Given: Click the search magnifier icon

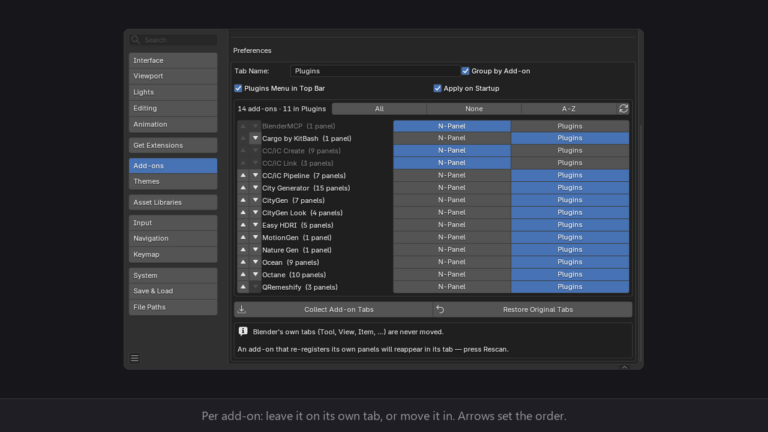Looking at the screenshot, I should point(136,40).
